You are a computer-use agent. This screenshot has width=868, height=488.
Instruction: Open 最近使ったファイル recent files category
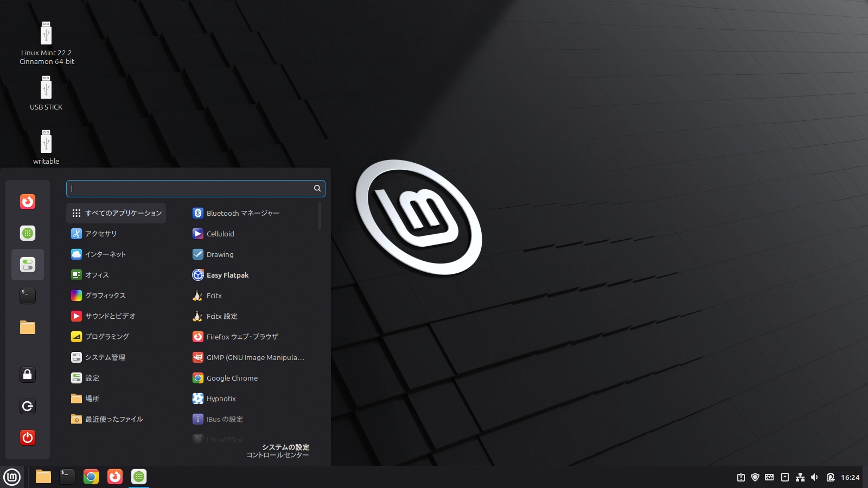click(116, 419)
